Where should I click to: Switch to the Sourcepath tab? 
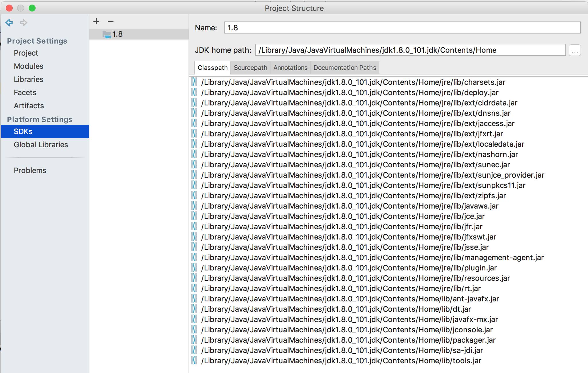(250, 68)
